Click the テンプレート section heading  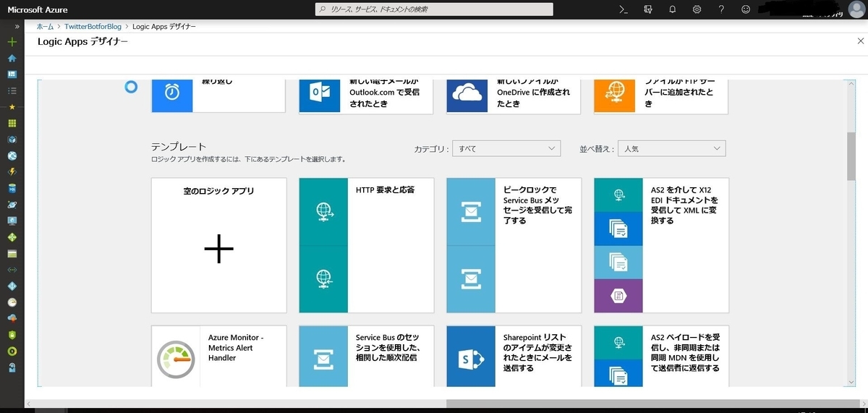tap(179, 146)
